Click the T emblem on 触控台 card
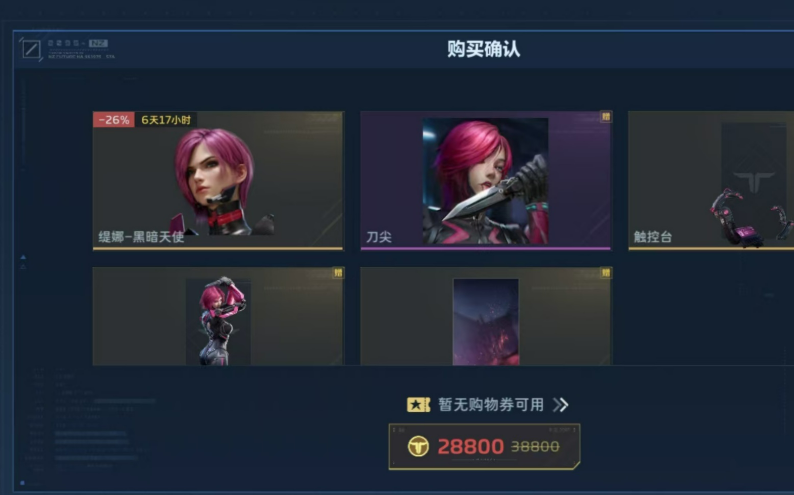The width and height of the screenshot is (794, 495). [x=754, y=181]
